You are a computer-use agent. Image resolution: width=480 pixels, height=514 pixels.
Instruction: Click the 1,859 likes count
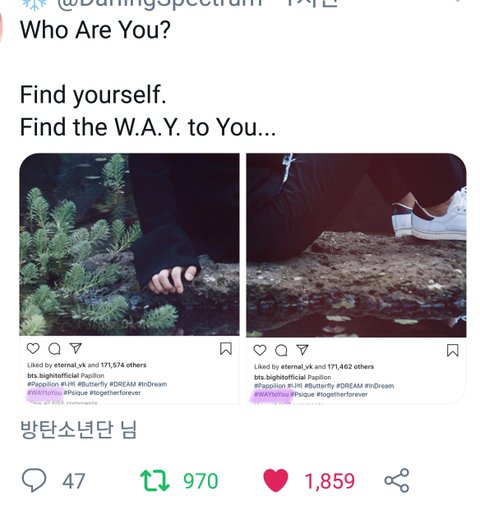(329, 481)
